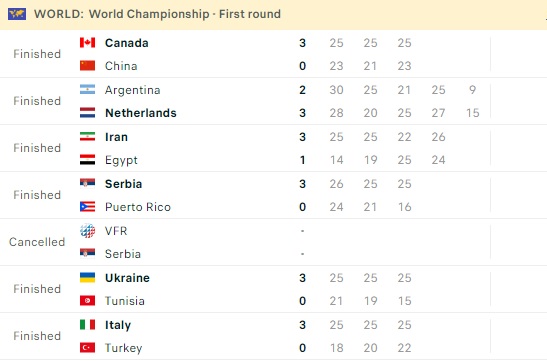Click the Netherlands flag icon
This screenshot has height=361, width=547.
(x=87, y=113)
